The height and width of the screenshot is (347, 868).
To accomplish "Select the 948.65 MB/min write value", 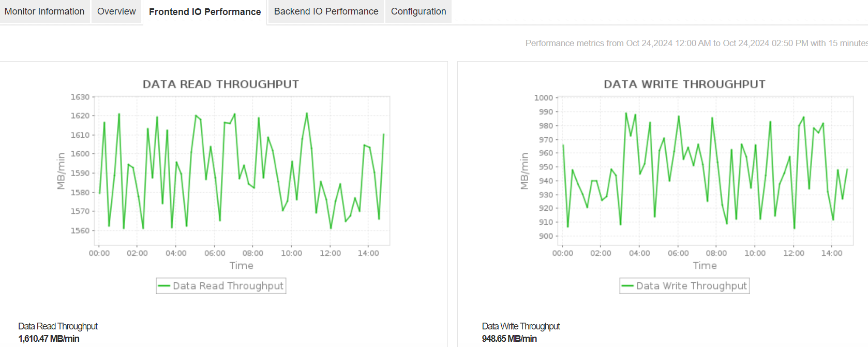I will [509, 339].
